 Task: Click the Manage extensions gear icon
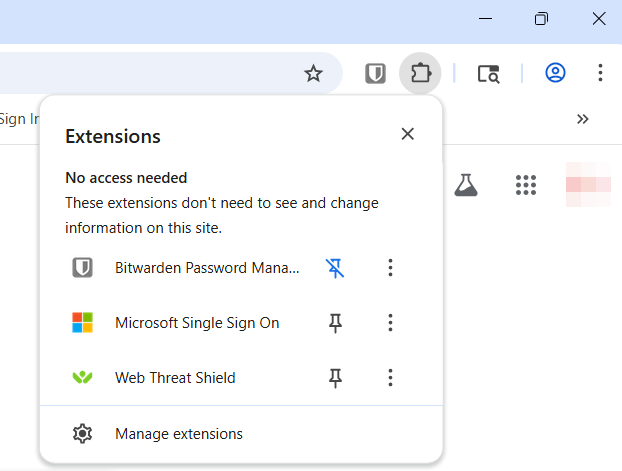click(x=82, y=434)
